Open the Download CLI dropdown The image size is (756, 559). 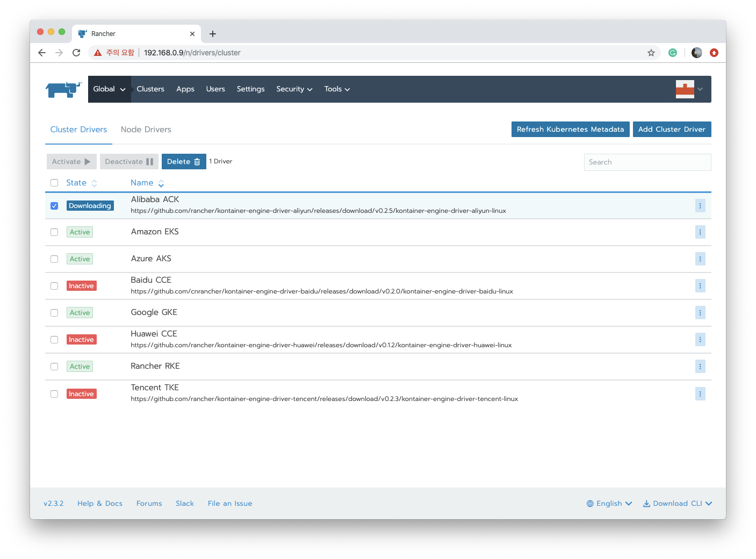click(x=678, y=504)
